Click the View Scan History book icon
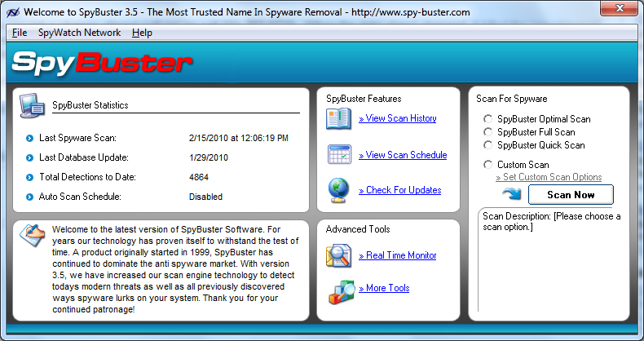Viewport: 644px width, 341px height. pyautogui.click(x=339, y=118)
